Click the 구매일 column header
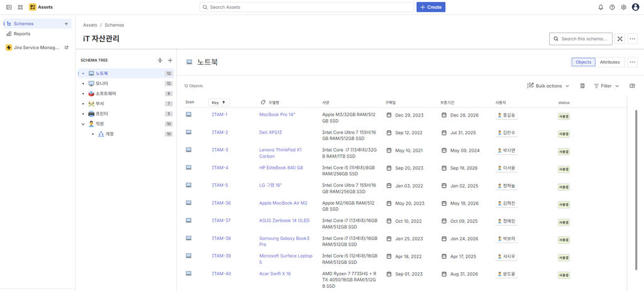Screen dimensions: 644x291 (390, 102)
